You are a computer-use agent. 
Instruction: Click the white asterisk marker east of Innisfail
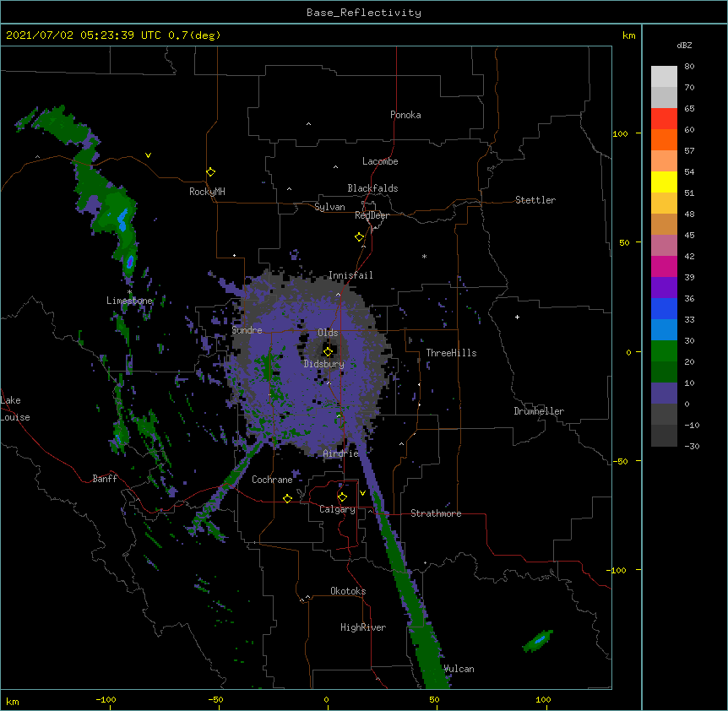point(424,256)
